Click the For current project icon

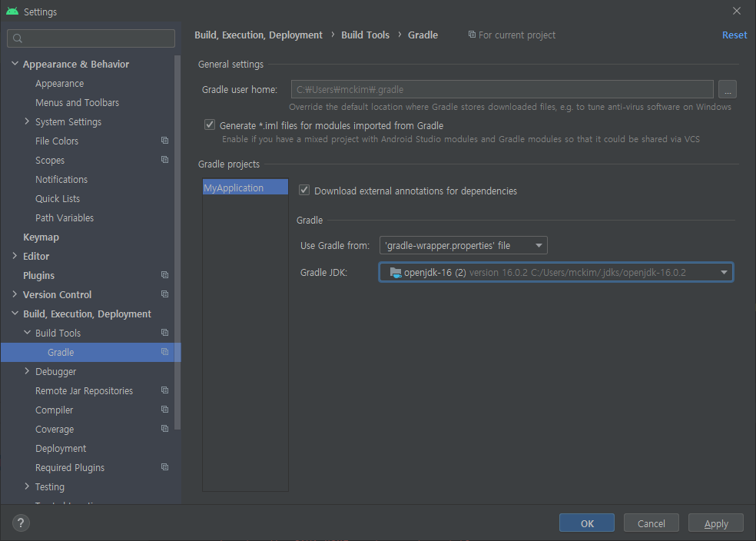pyautogui.click(x=472, y=35)
